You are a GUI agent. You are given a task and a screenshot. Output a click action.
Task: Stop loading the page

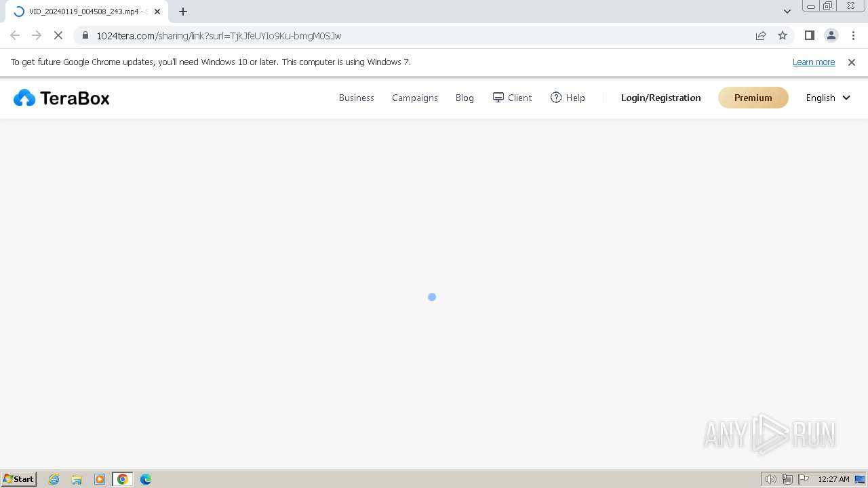pos(58,35)
